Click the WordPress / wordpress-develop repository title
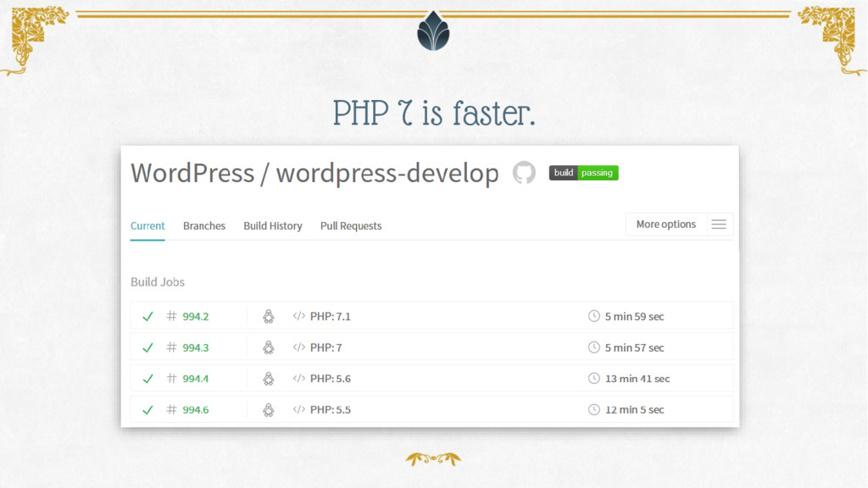The image size is (868, 488). click(x=314, y=173)
